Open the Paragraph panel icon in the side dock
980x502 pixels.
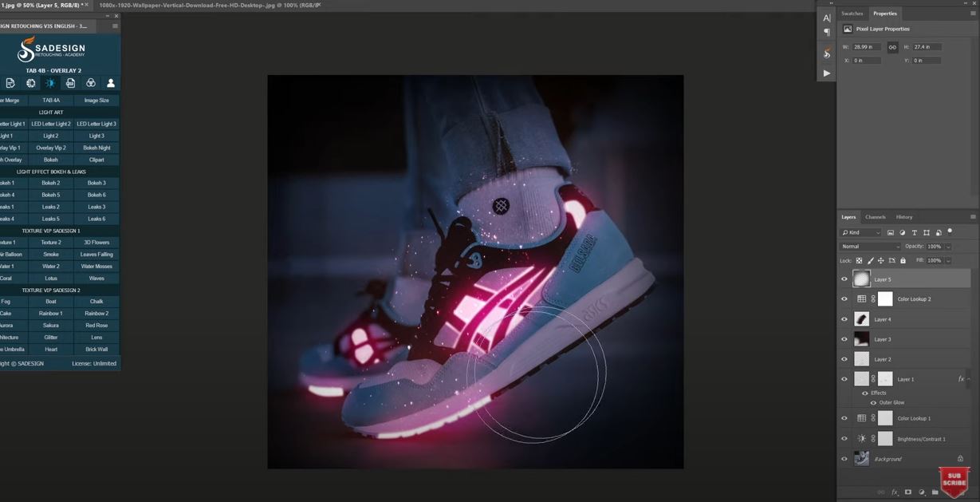click(x=827, y=33)
